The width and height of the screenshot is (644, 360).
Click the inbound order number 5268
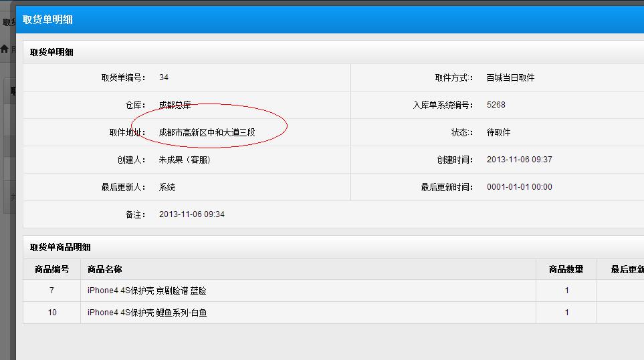click(x=496, y=105)
